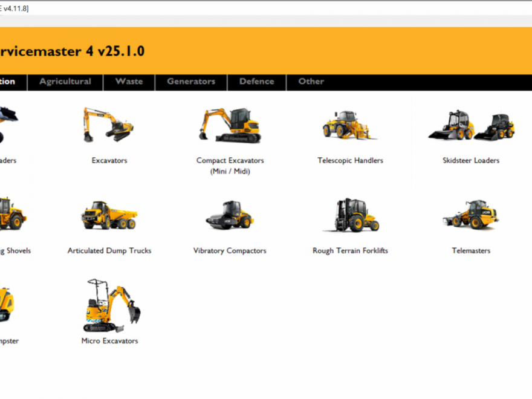Click the Telemasters label
The height and width of the screenshot is (399, 532).
click(471, 251)
